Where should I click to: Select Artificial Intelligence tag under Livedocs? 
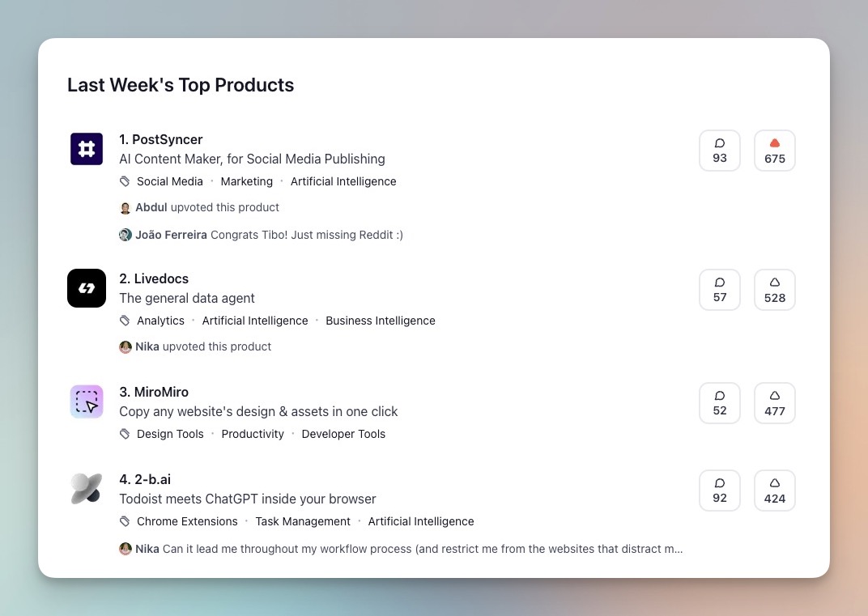coord(254,321)
